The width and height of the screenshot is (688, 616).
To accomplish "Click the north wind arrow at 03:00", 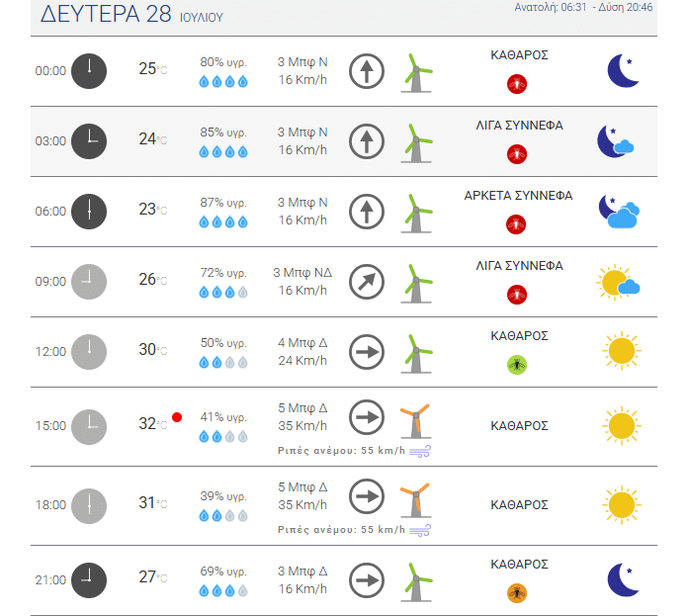I will [x=367, y=141].
